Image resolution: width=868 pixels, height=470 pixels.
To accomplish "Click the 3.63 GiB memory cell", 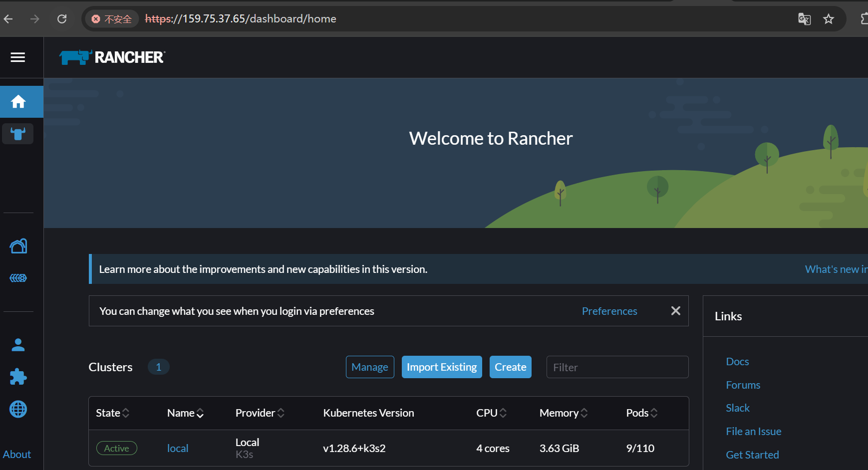I will [559, 449].
